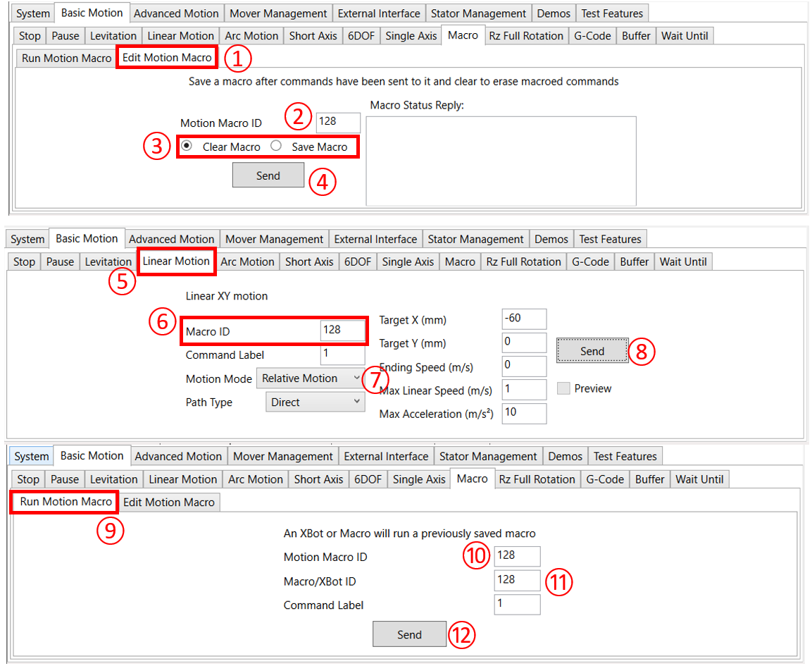Focus the Target Y (mm) input field
The image size is (812, 666).
524,343
